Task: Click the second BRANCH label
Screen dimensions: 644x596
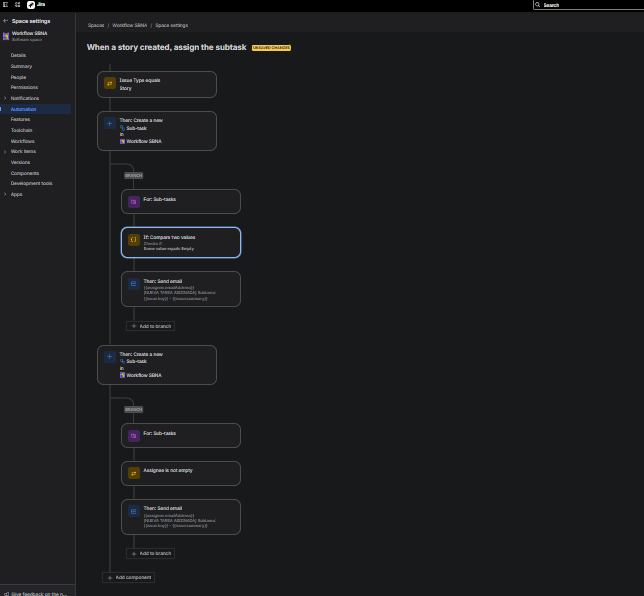Action: pos(133,410)
